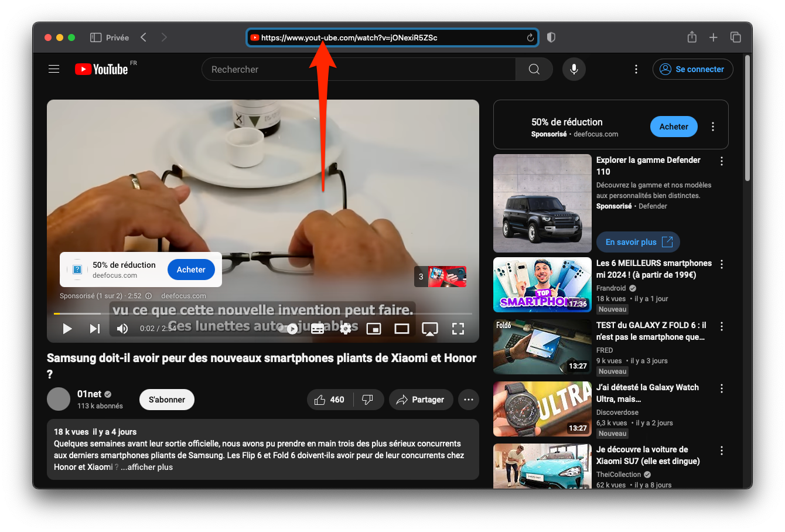Click Acheter on the video overlay ad

coord(191,270)
